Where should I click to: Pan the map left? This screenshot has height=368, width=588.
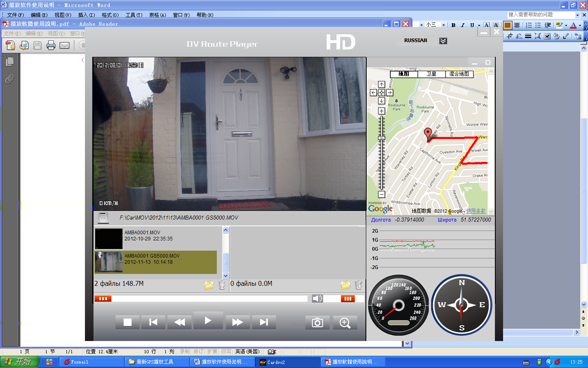tap(373, 93)
